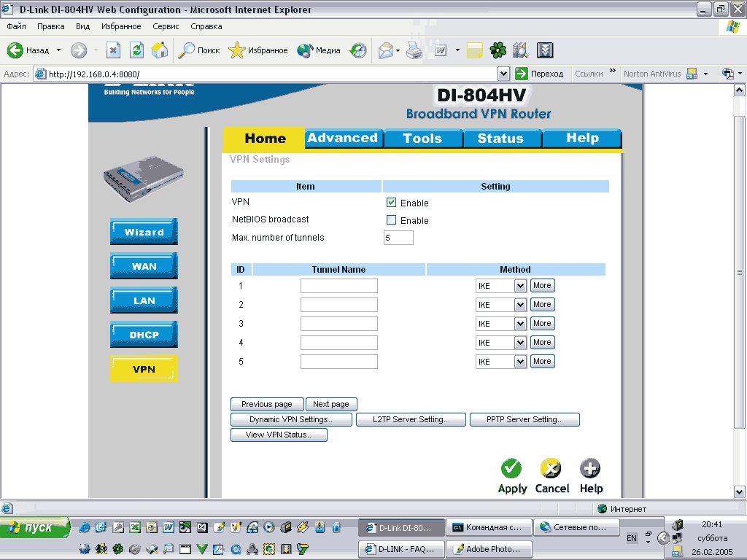The width and height of the screenshot is (747, 560).
Task: Uncheck the VPN Enable checkbox
Action: pos(391,203)
